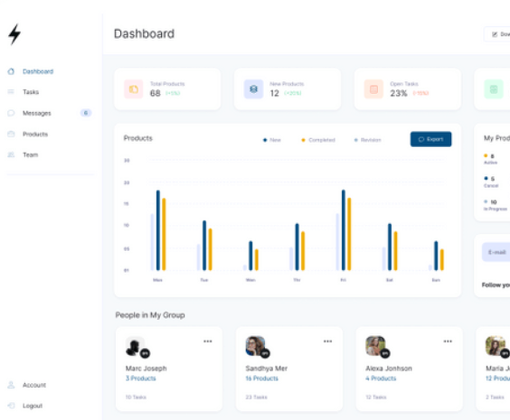510x420 pixels.
Task: Click the Team people icon
Action: [11, 155]
